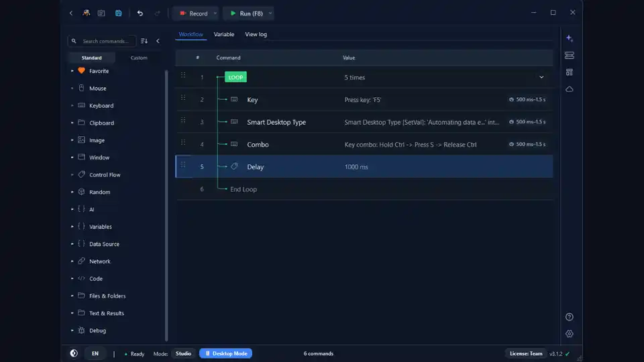Viewport: 644px width, 362px height.
Task: Click tag icon beside Delay command
Action: click(x=234, y=166)
